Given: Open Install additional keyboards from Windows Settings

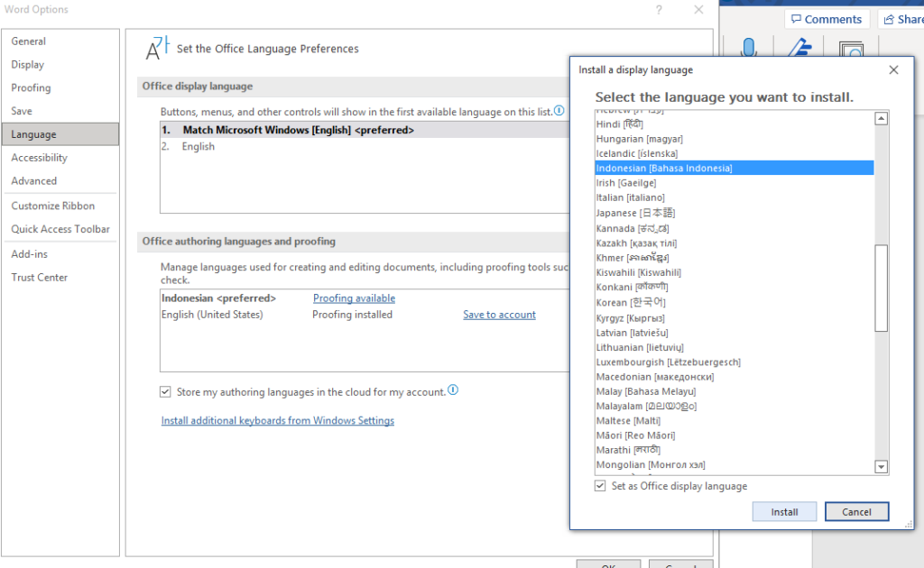Looking at the screenshot, I should click(x=278, y=421).
